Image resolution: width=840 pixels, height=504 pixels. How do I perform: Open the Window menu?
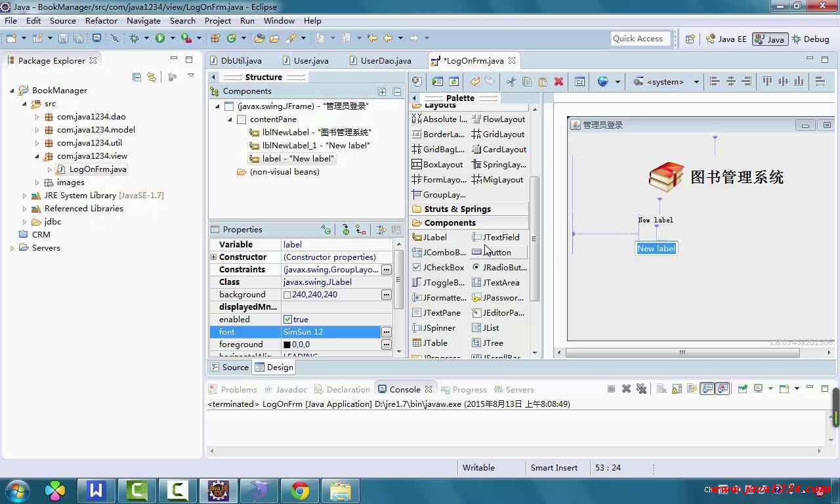279,20
